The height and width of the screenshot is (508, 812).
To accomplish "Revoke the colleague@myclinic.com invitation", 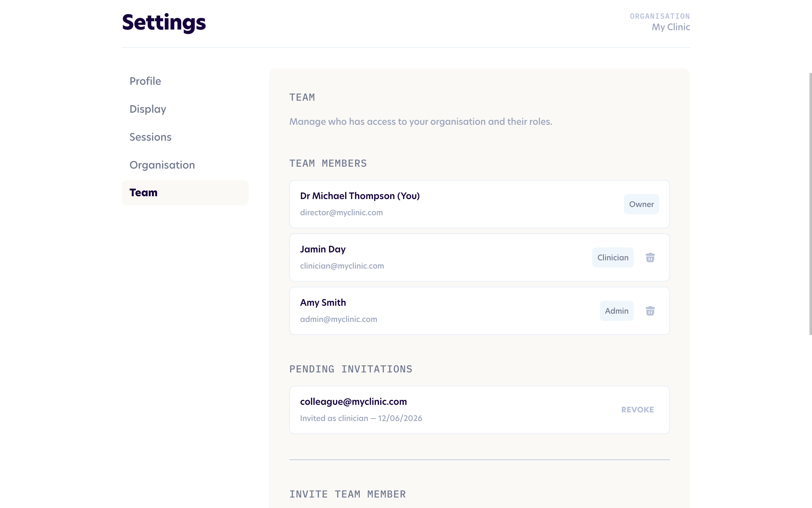I will (x=637, y=410).
